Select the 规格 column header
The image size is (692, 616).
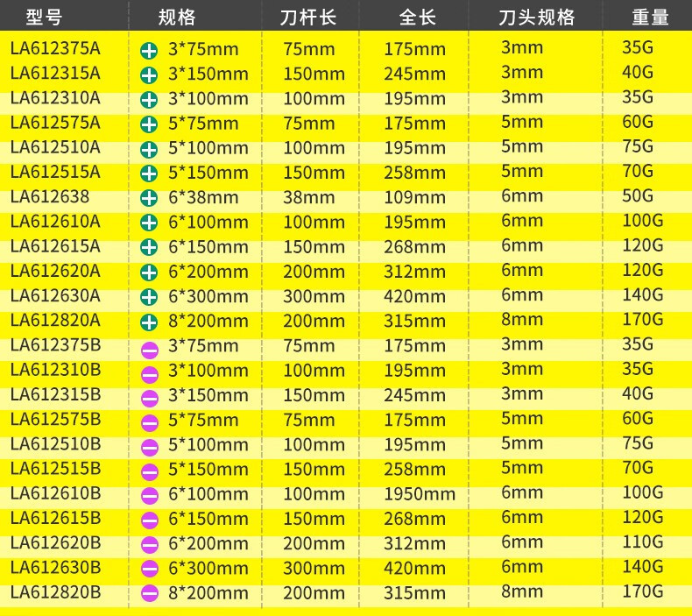pyautogui.click(x=176, y=16)
